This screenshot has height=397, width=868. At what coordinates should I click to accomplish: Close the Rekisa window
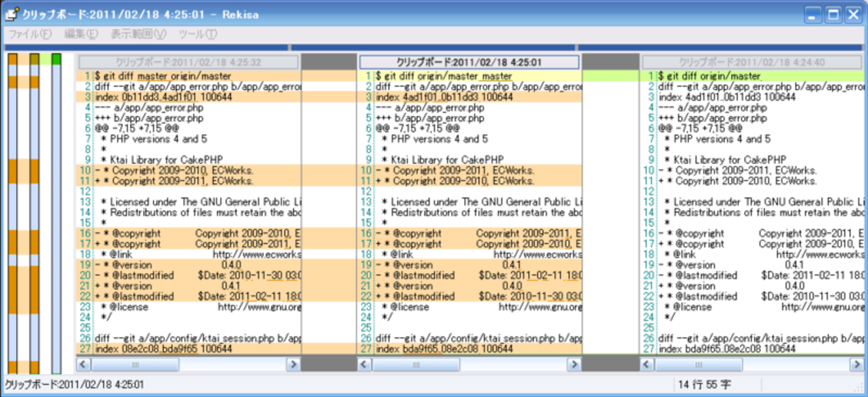(x=853, y=14)
